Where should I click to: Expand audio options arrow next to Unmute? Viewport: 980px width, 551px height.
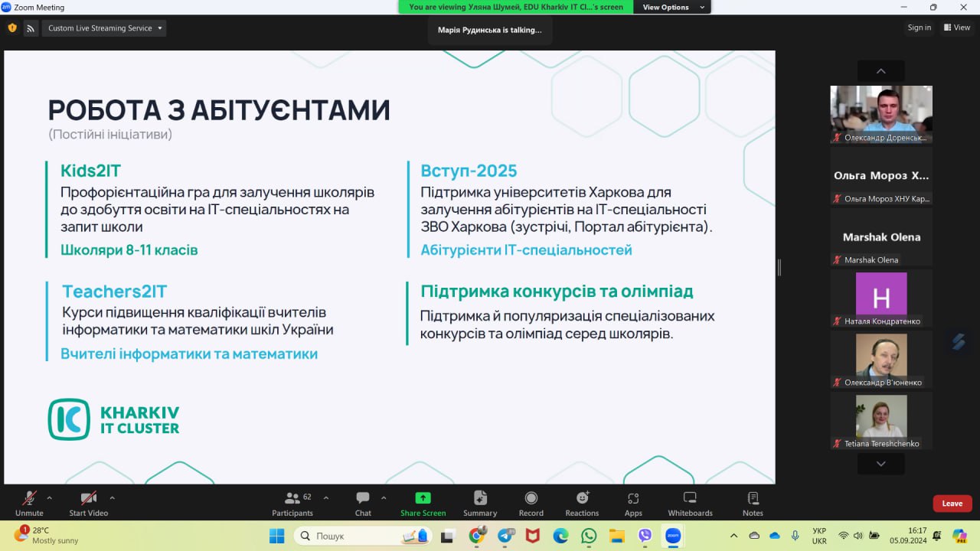[50, 497]
